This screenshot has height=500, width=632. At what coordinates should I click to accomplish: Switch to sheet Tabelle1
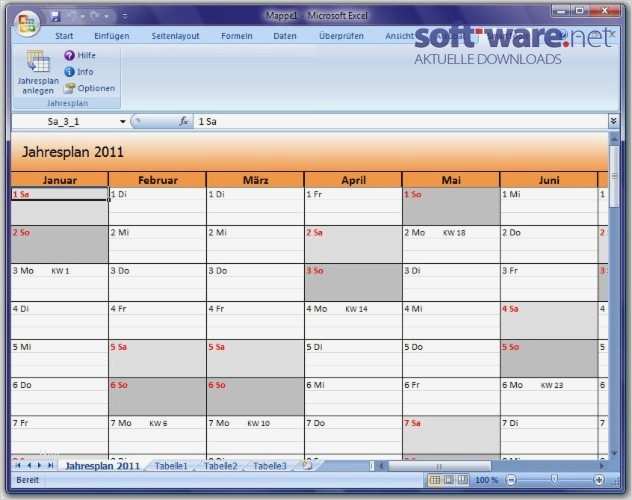pos(171,466)
